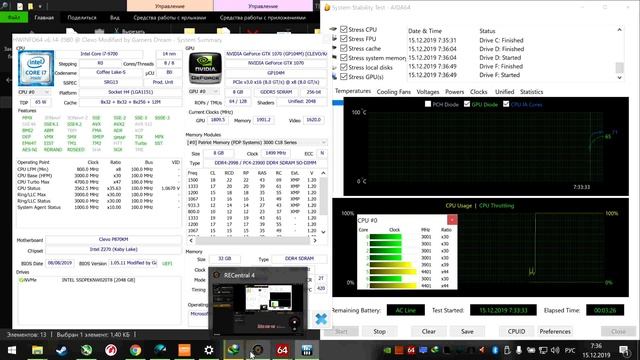Image resolution: width=640 pixels, height=360 pixels.
Task: Open the RECentral disc icon on taskbar
Action: (x=258, y=350)
